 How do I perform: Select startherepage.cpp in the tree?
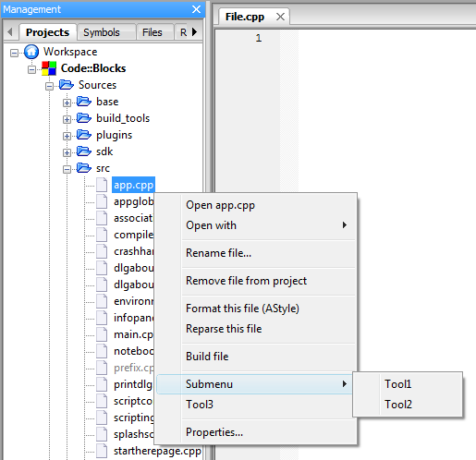coord(157,451)
